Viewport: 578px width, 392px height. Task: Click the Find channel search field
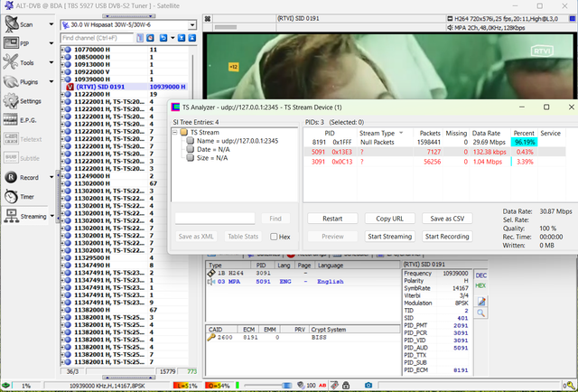point(97,38)
